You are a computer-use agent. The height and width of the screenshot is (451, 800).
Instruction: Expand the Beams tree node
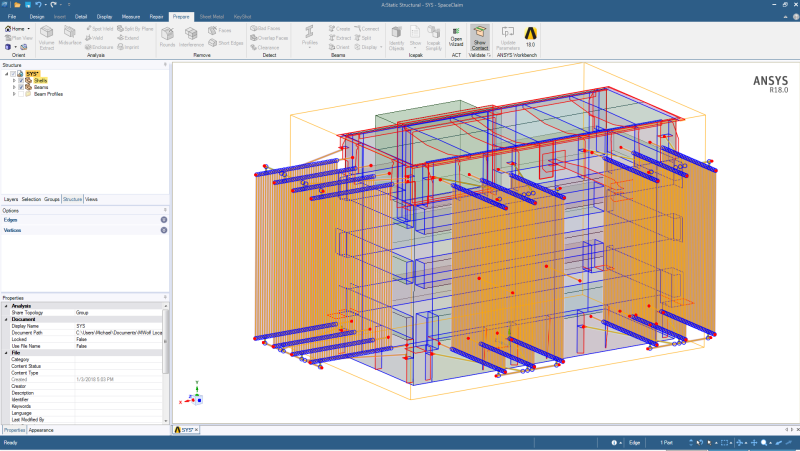(14, 87)
